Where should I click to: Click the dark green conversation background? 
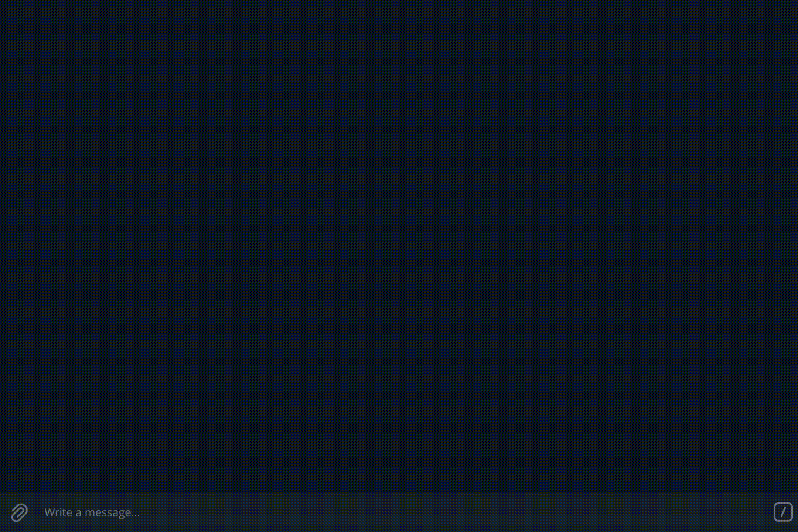(399, 246)
